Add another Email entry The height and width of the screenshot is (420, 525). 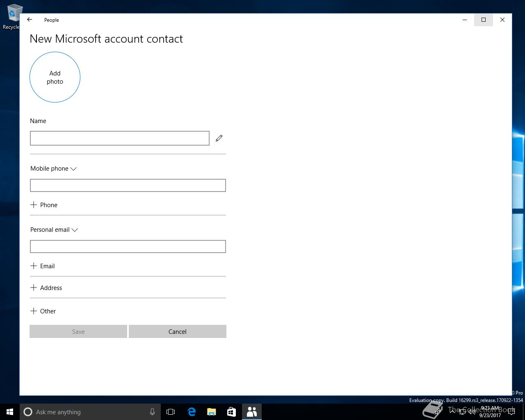coord(43,266)
